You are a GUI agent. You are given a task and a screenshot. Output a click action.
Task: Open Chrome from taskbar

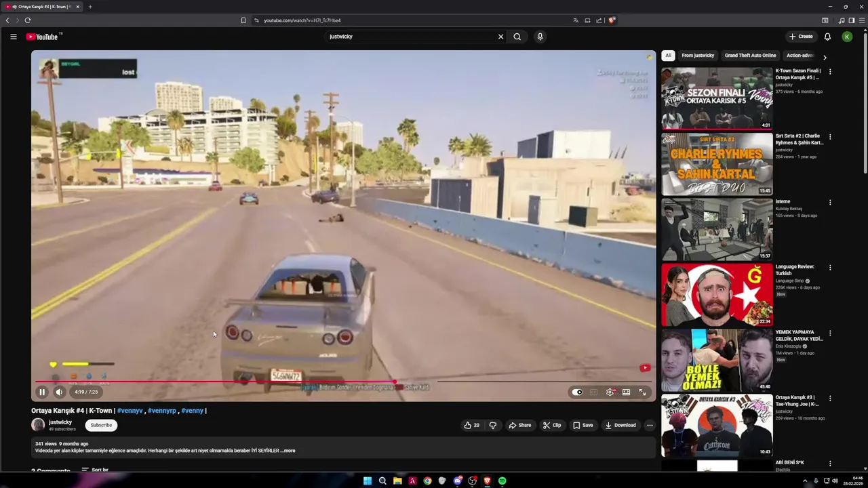(427, 481)
